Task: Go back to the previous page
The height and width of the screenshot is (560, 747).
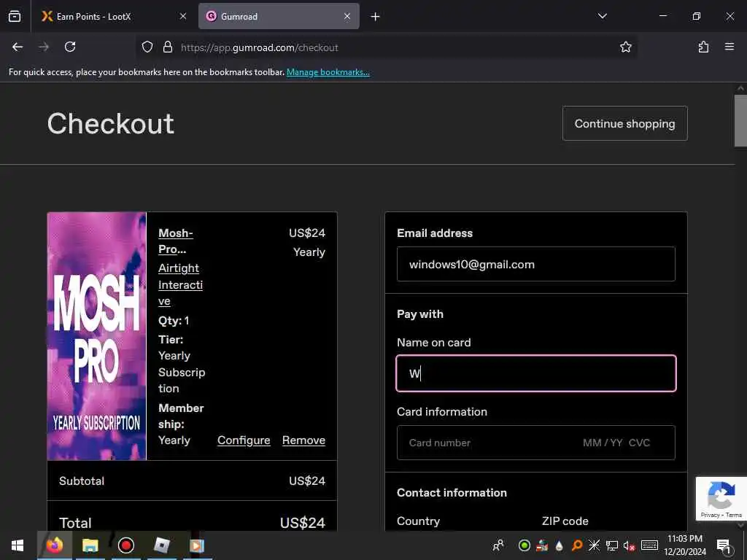Action: [18, 47]
